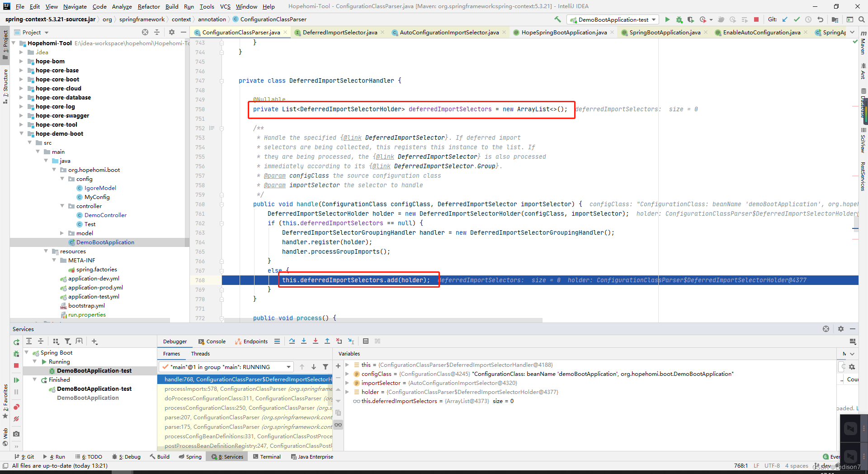The image size is (868, 474).
Task: Open the DemoBootApplication-test run configuration dropdown
Action: tap(613, 19)
